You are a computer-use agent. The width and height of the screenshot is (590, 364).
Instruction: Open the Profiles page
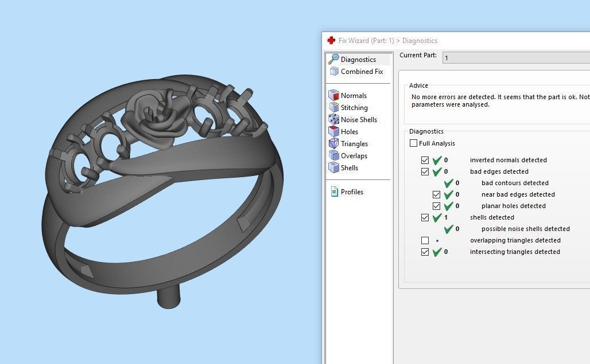(x=352, y=191)
